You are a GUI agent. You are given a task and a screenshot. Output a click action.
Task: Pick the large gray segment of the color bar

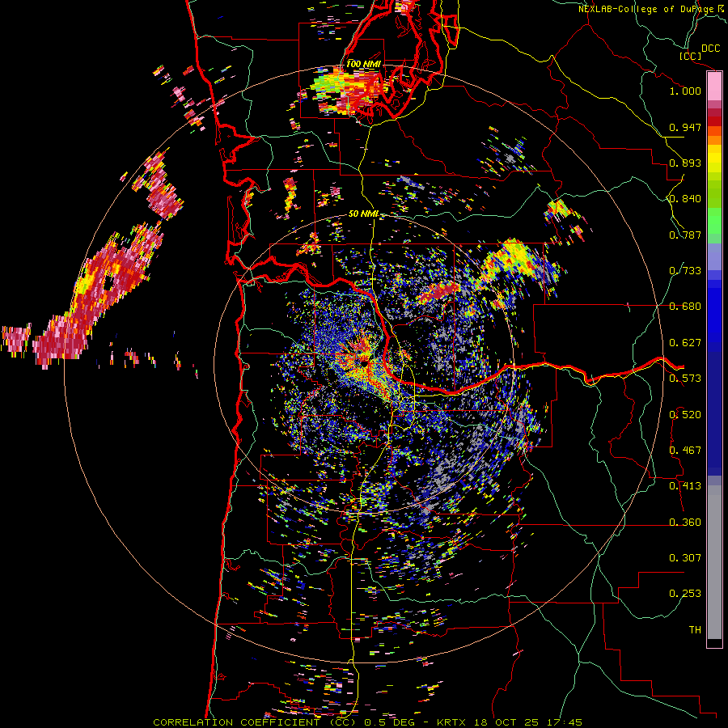714,563
